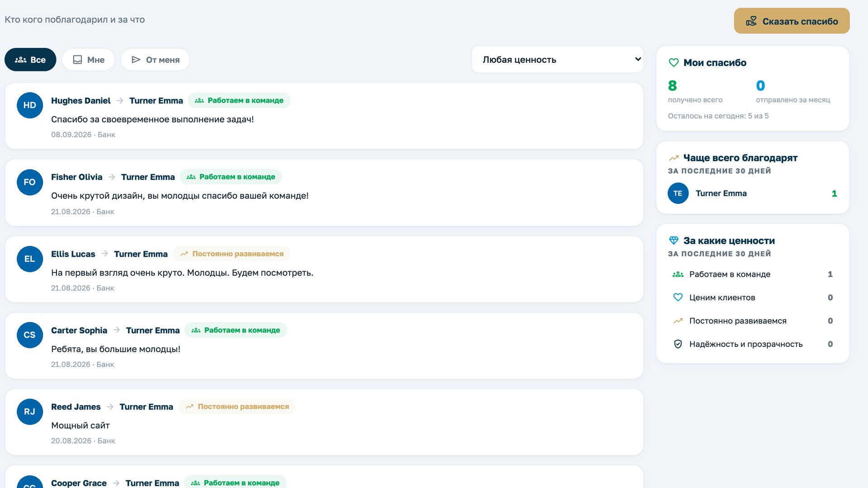Open the Любая ценность dropdown
Viewport: 868px width, 488px height.
pyautogui.click(x=557, y=59)
